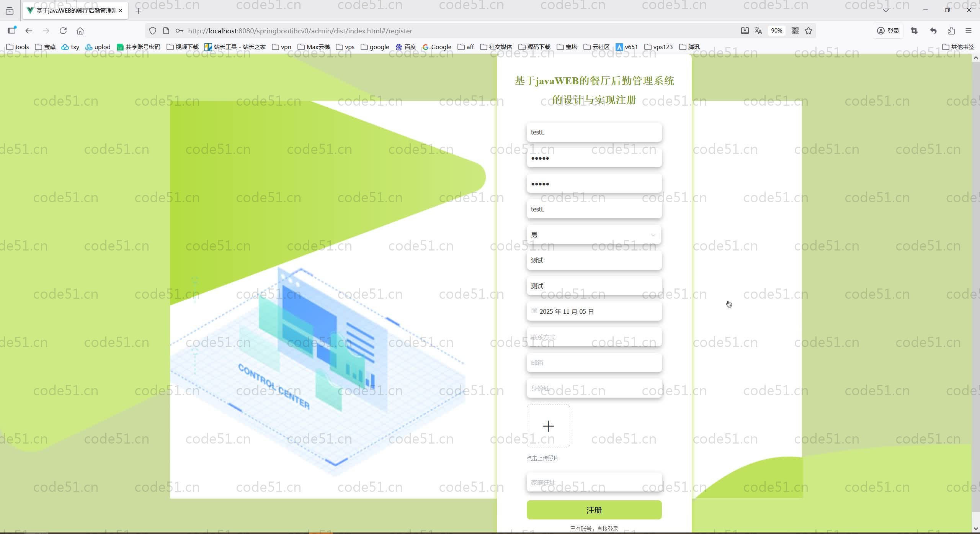Open the extensions puzzle icon

(x=951, y=31)
